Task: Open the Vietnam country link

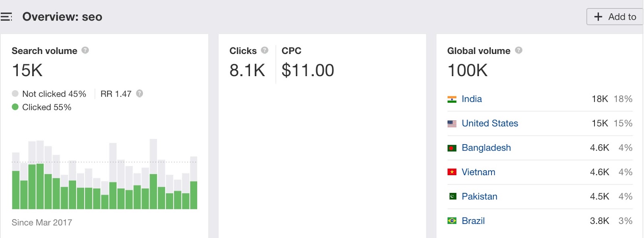Action: [x=478, y=172]
